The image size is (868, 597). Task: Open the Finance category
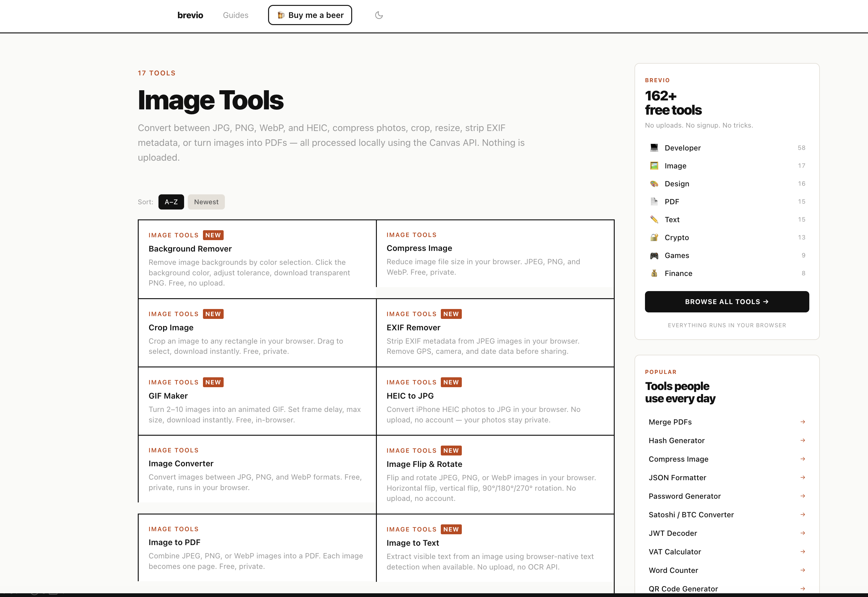click(x=727, y=273)
